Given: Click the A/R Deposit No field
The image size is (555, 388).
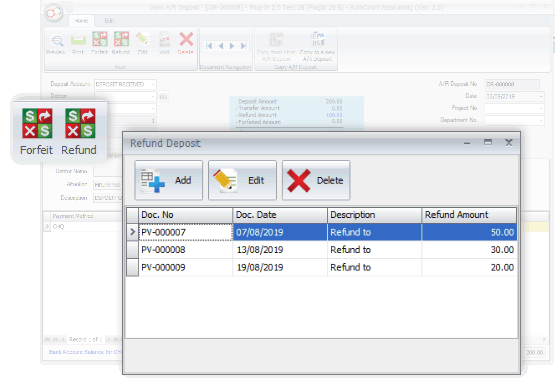Looking at the screenshot, I should (x=512, y=84).
